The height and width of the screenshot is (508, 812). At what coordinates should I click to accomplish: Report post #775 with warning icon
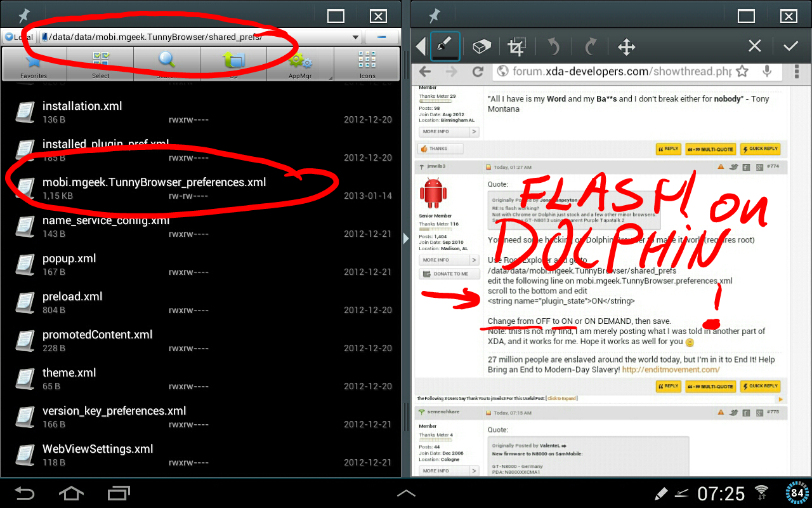click(721, 413)
